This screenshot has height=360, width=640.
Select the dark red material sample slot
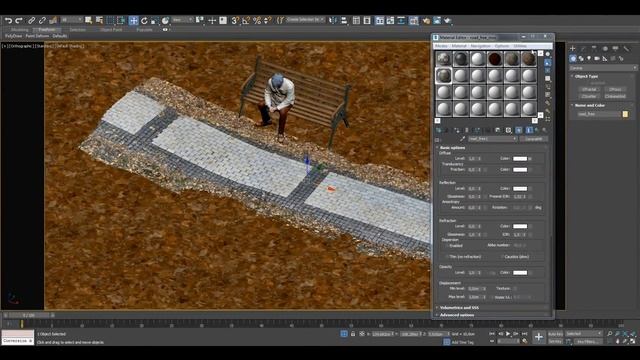[x=495, y=59]
